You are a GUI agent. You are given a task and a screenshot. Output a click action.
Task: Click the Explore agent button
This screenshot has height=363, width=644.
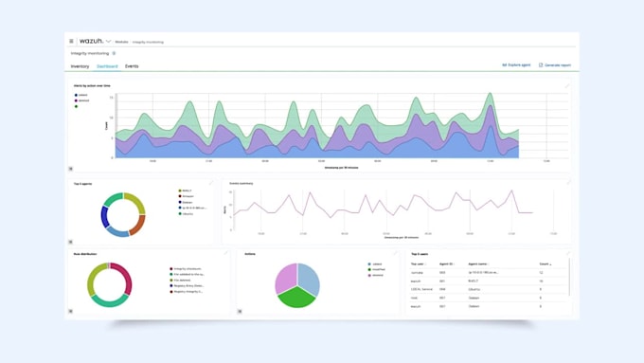click(x=516, y=65)
